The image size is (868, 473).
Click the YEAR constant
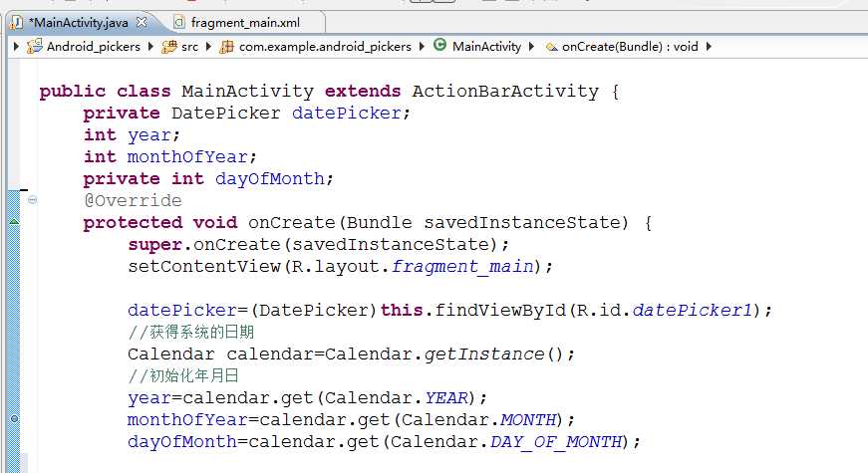click(446, 397)
